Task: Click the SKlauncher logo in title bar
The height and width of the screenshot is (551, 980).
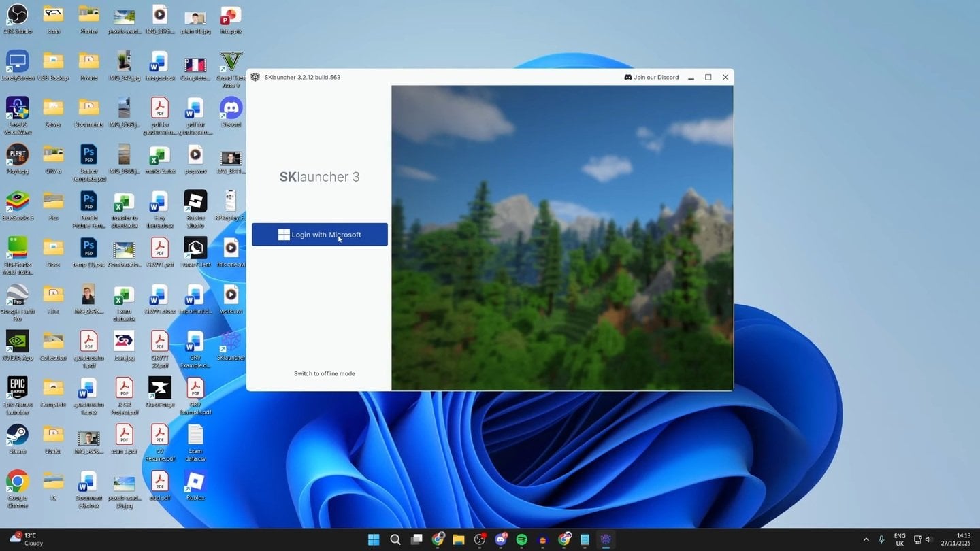Action: coord(255,78)
